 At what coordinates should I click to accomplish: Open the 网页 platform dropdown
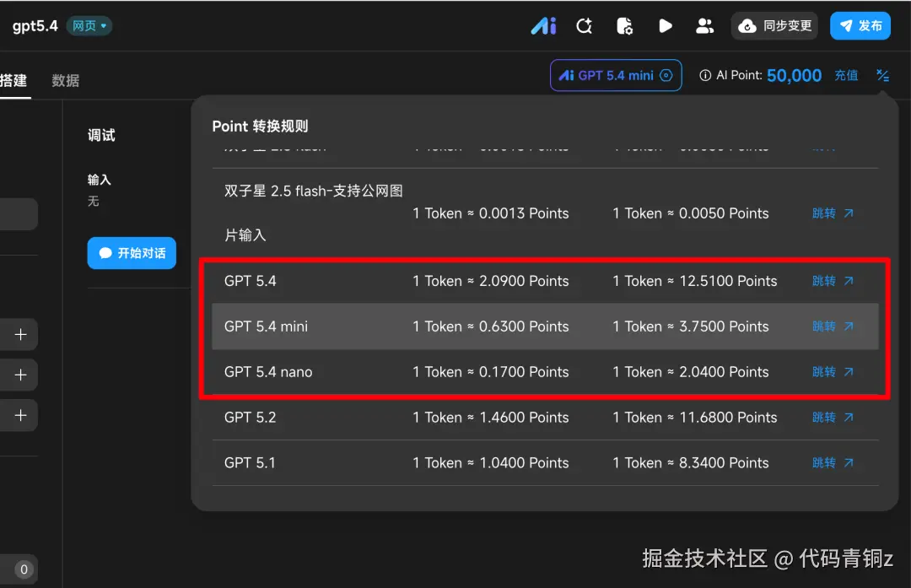[89, 25]
